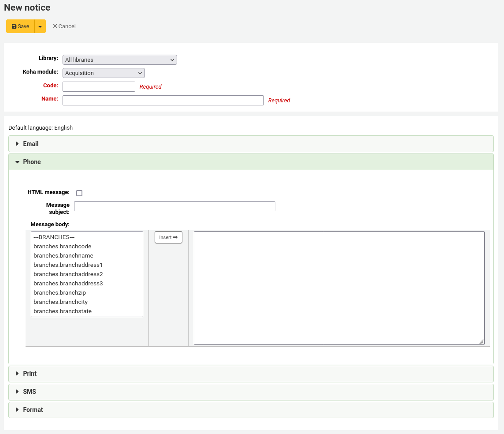Click the Save disk icon
The height and width of the screenshot is (434, 504).
click(x=13, y=26)
